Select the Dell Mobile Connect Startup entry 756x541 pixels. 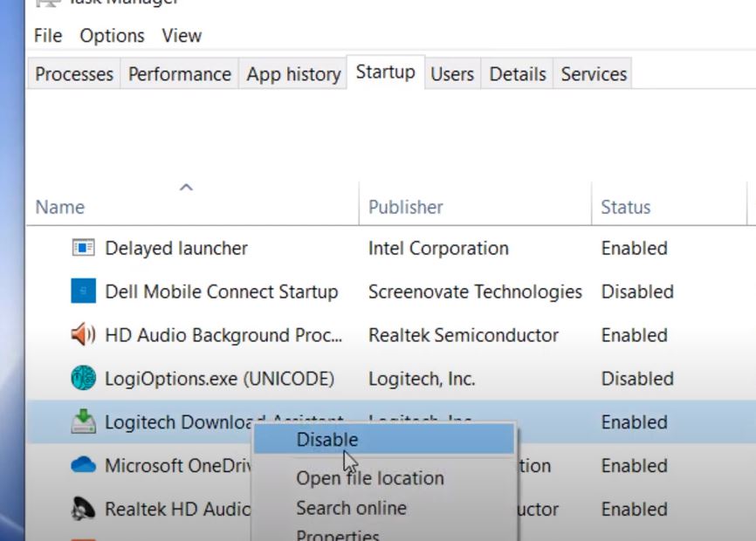point(222,291)
